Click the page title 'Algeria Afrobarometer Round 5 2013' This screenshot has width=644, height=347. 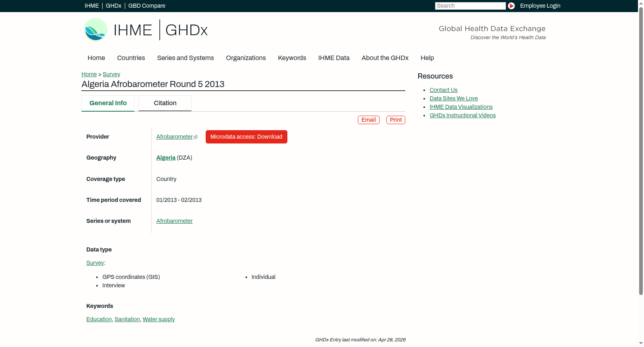click(153, 84)
